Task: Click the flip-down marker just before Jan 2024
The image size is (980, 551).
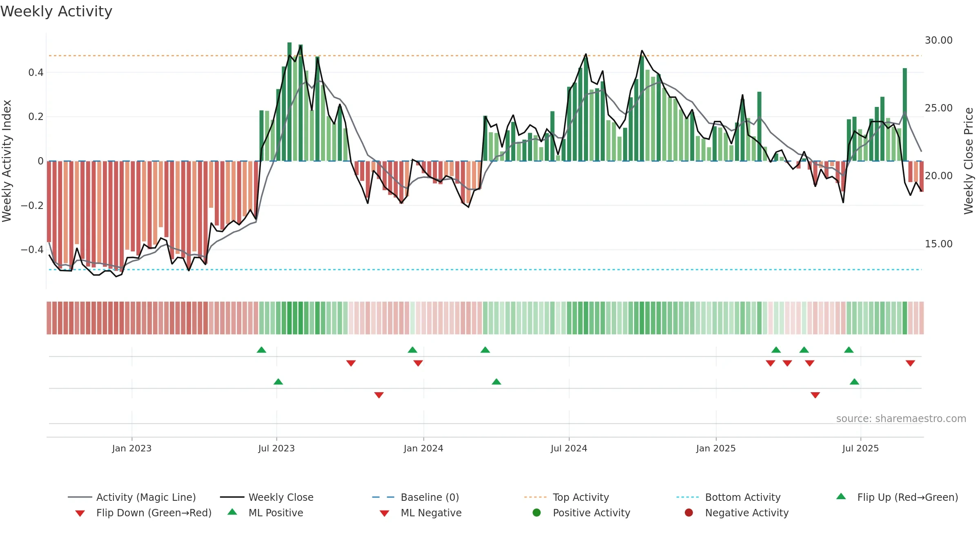Action: click(x=418, y=363)
